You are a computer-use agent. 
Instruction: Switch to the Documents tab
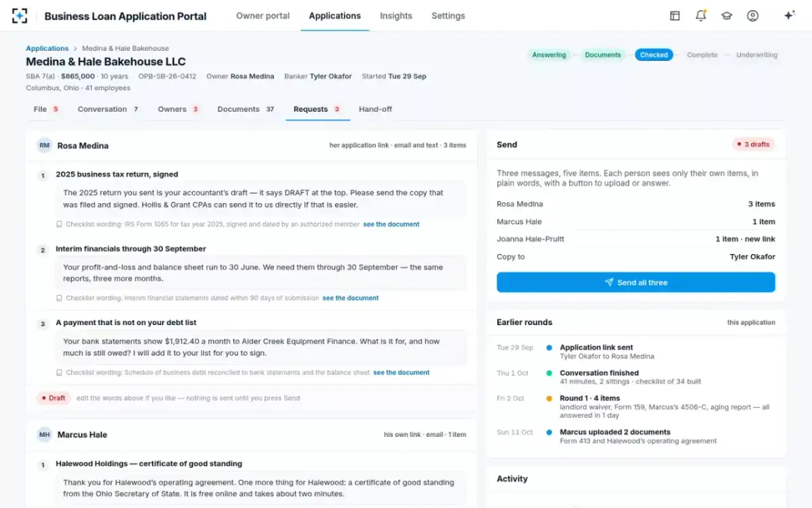[x=246, y=109]
